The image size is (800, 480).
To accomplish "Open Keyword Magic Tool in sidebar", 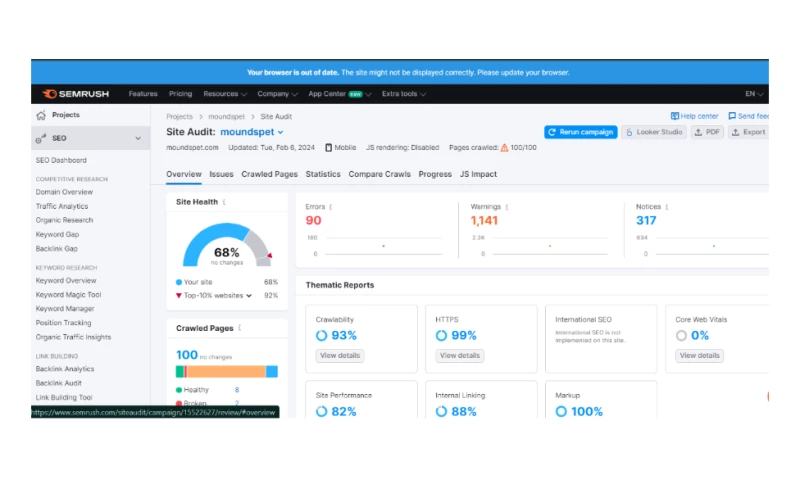I will 68,295.
